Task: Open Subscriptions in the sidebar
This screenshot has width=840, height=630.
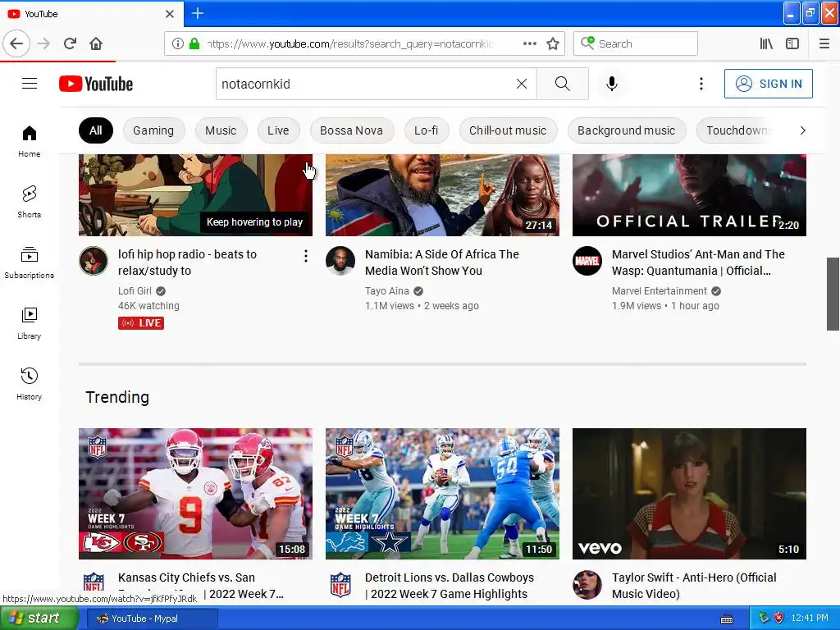Action: (x=30, y=262)
